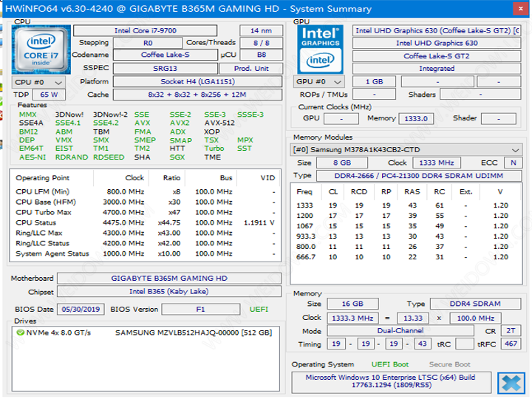Click the AES-NI feature label
Screen dimensions: 532x399
click(33, 157)
